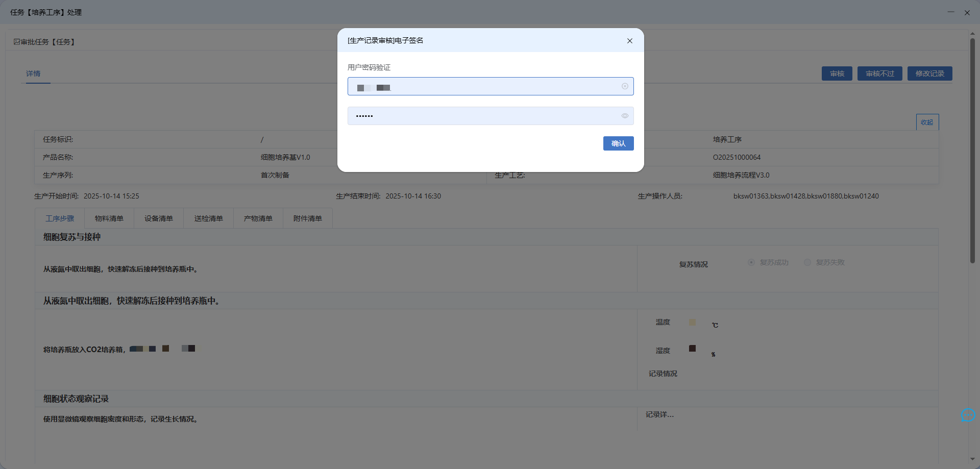Open the 产物清单 tab
Screen dimensions: 980x469
coord(258,218)
